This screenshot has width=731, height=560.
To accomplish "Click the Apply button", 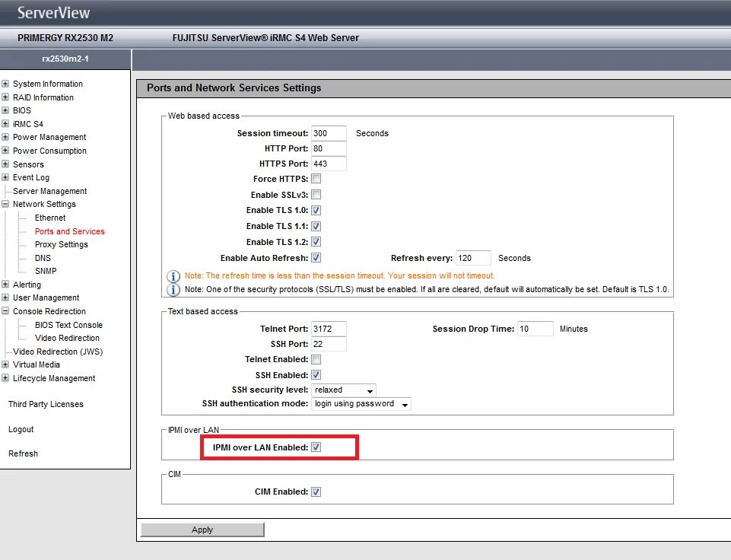I will (202, 530).
